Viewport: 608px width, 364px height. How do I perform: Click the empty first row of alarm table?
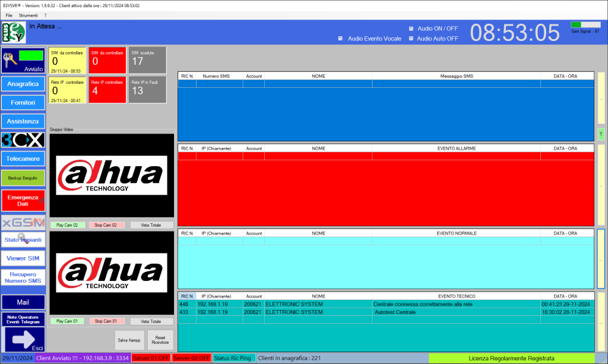386,156
